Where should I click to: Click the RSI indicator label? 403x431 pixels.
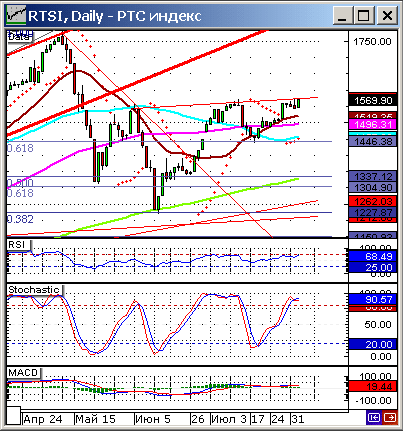(17, 245)
